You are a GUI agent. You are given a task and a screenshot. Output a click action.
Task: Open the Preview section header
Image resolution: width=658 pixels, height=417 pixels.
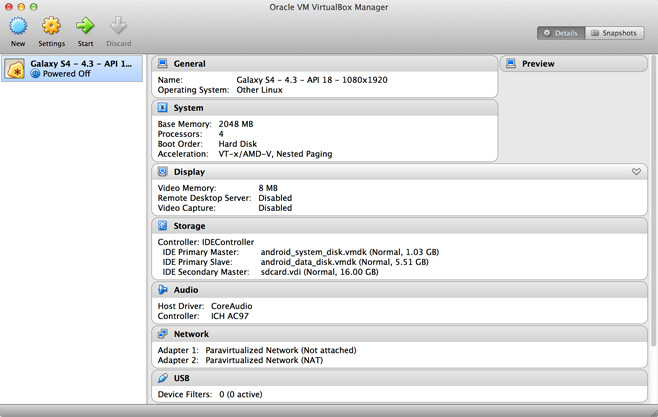click(x=574, y=64)
